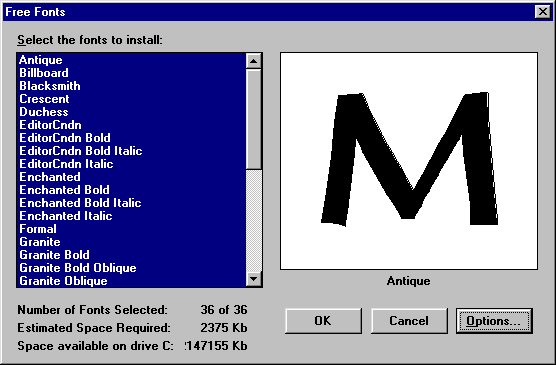The height and width of the screenshot is (365, 556).
Task: Select the Antique font in the list
Action: click(x=131, y=60)
